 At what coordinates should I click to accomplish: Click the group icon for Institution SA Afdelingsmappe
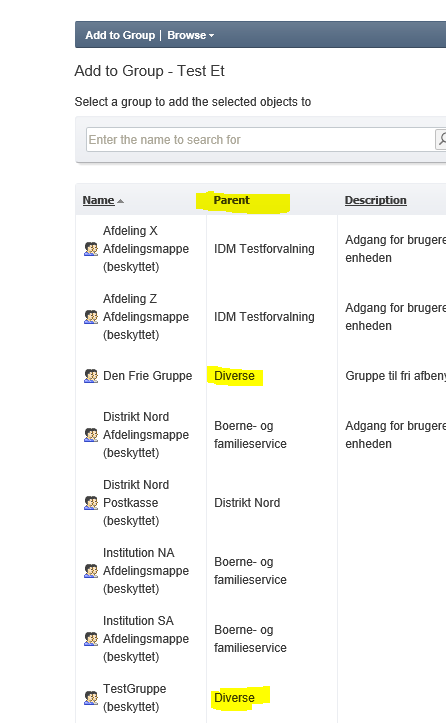91,639
